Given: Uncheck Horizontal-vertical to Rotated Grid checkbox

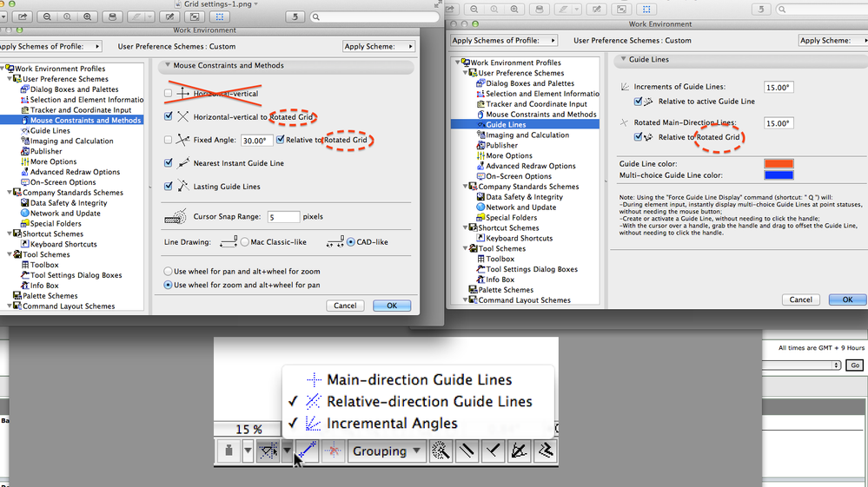Looking at the screenshot, I should point(169,116).
